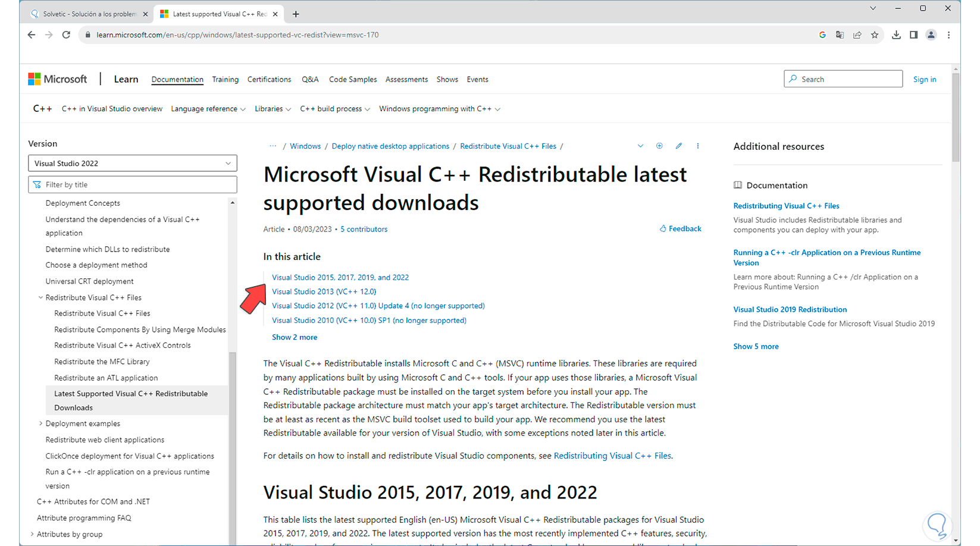The image size is (980, 546).
Task: Click the share page icon
Action: [x=857, y=35]
